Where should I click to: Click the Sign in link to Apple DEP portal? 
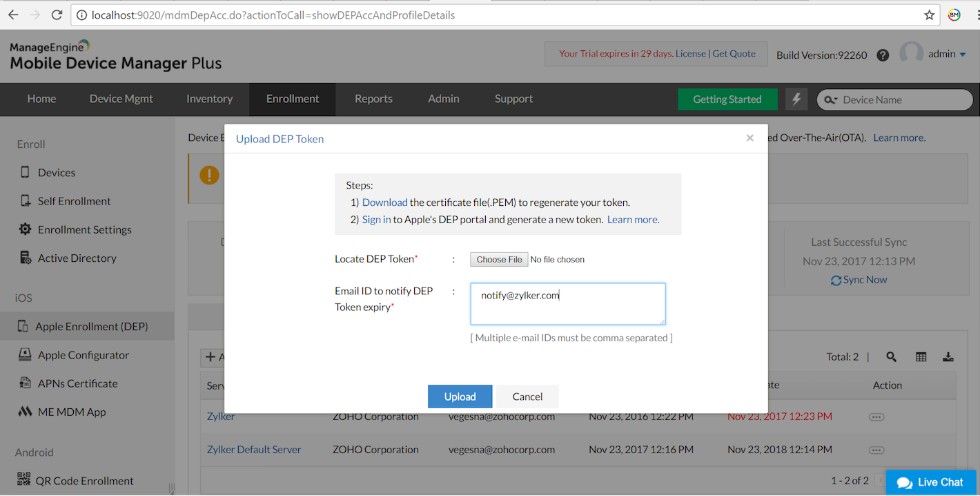(376, 220)
